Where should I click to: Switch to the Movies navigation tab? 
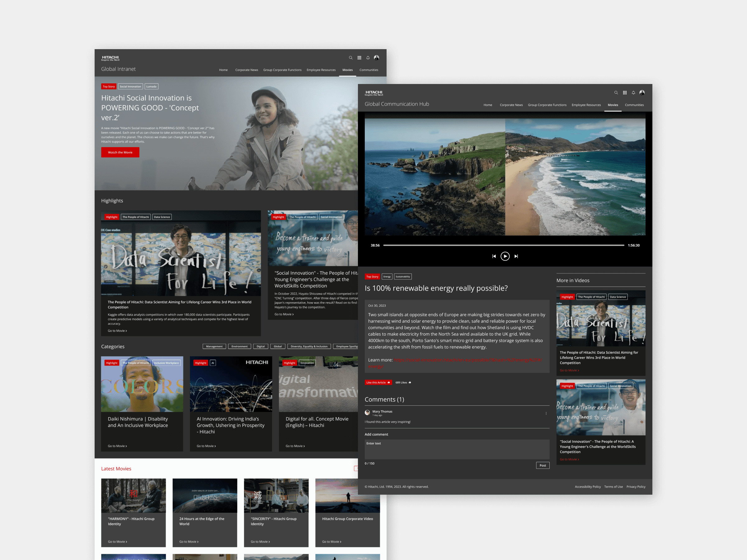[x=613, y=105]
